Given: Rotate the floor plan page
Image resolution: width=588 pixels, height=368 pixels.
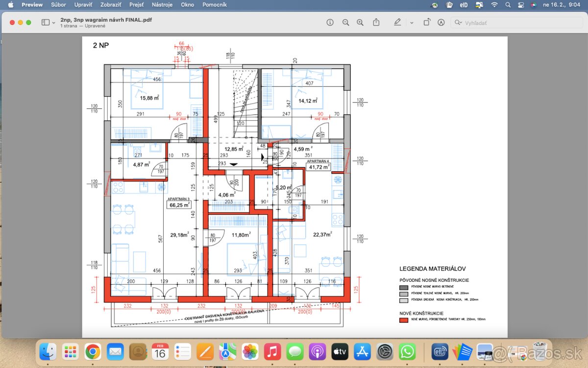Looking at the screenshot, I should tap(427, 22).
